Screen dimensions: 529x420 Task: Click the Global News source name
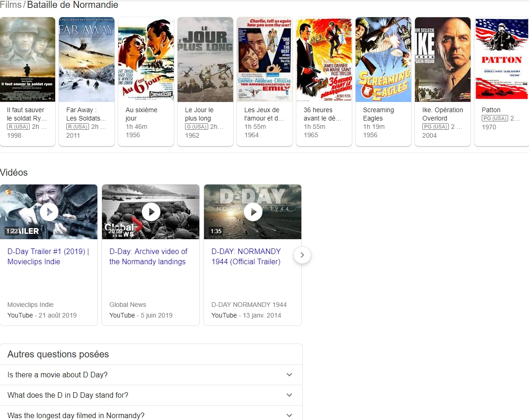pyautogui.click(x=127, y=305)
